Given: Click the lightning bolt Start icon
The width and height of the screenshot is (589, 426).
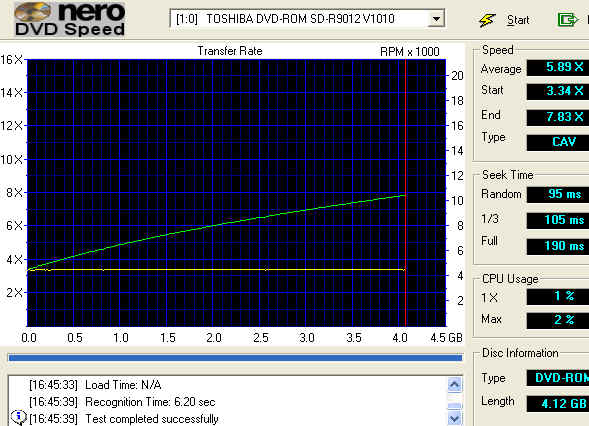Looking at the screenshot, I should point(487,20).
